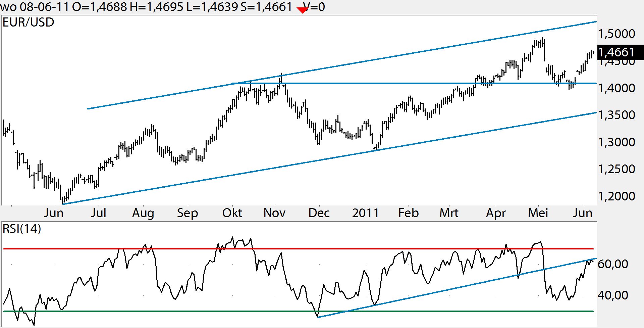The image size is (644, 328).
Task: Click the O=1,4688 open value in header
Action: click(x=100, y=7)
